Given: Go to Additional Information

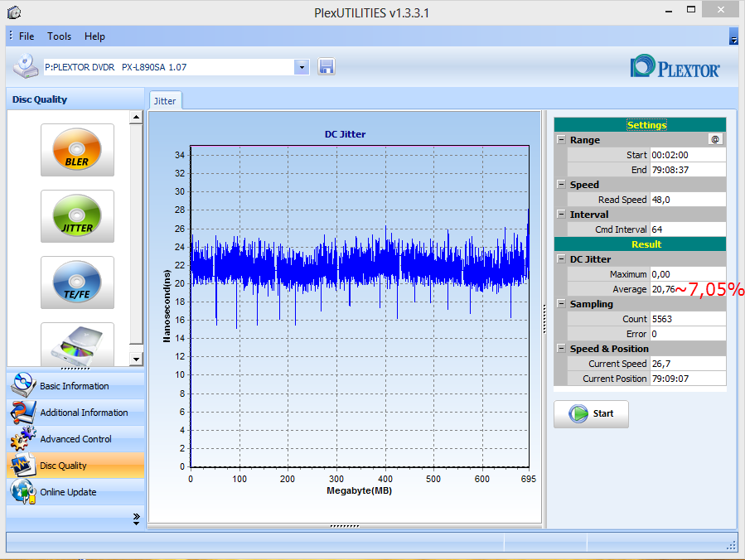Looking at the screenshot, I should click(x=75, y=413).
